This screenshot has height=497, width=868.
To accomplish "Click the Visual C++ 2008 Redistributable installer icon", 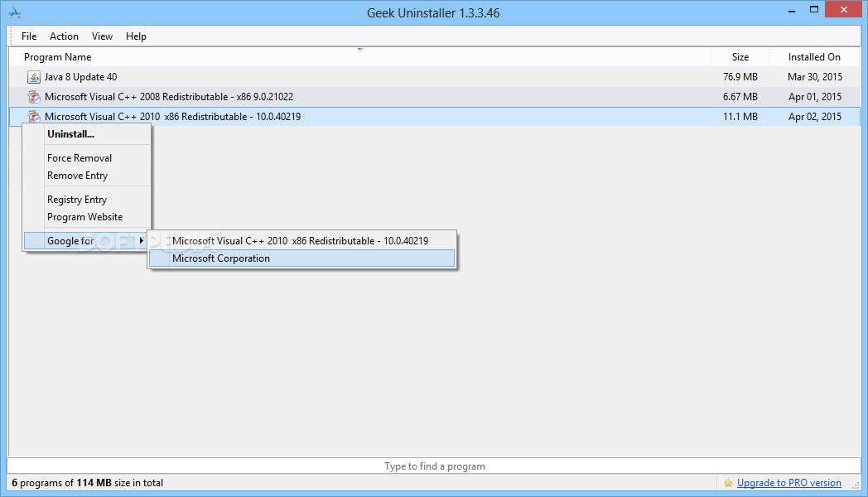I will (34, 97).
